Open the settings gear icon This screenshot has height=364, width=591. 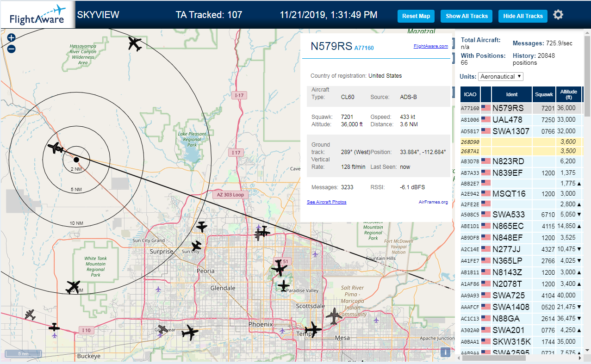[x=558, y=15]
